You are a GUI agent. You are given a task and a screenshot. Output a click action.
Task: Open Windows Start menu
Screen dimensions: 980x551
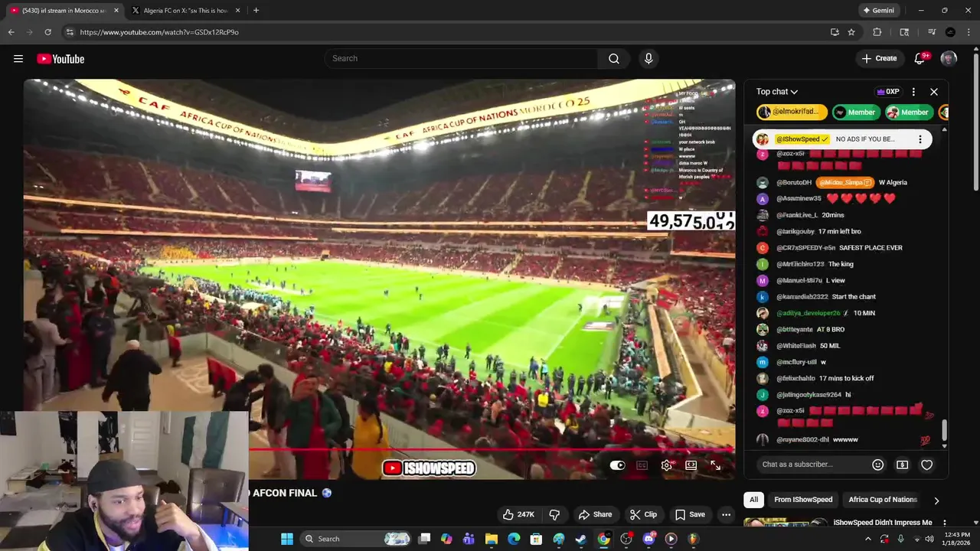(x=287, y=539)
